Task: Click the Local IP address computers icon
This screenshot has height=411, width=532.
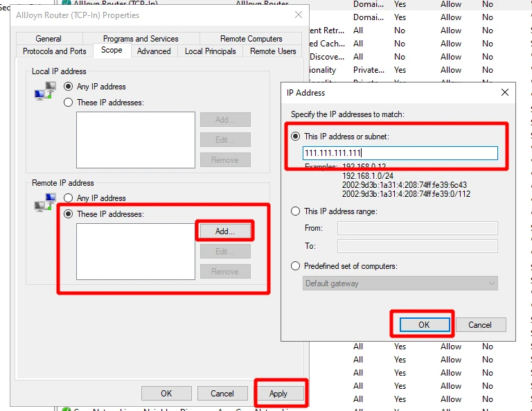Action: coord(45,91)
